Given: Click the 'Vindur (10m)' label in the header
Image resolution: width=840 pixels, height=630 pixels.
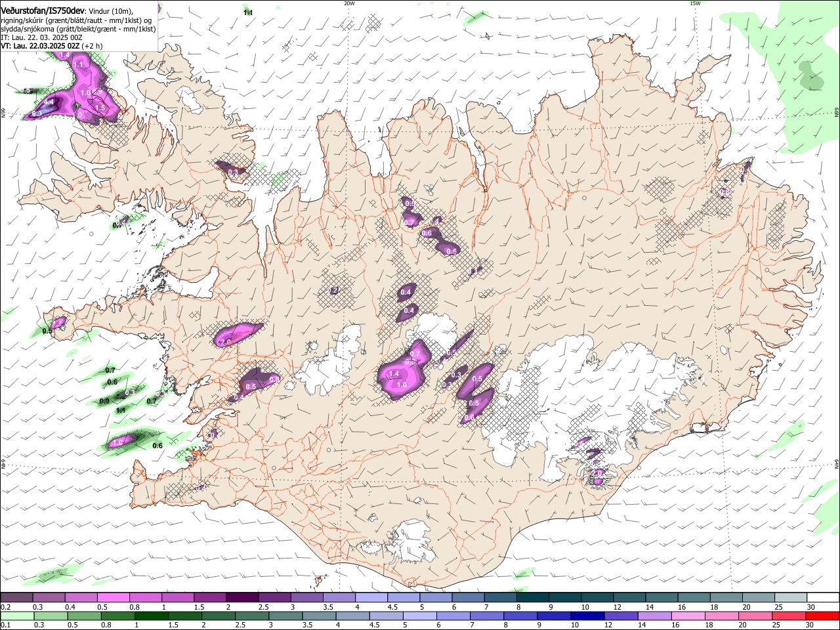Looking at the screenshot, I should click(x=111, y=11).
